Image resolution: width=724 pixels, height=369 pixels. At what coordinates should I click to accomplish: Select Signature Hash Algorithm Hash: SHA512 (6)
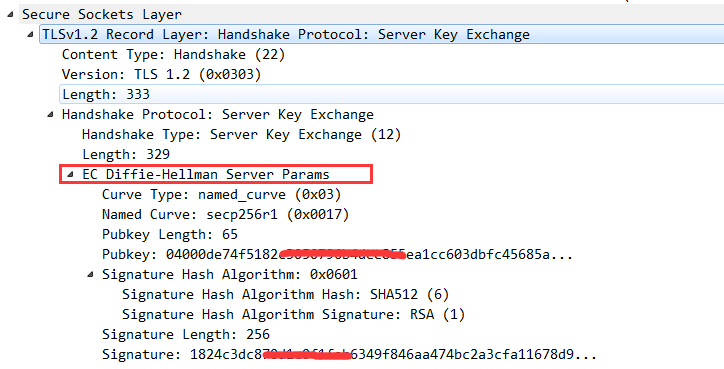[x=285, y=294]
